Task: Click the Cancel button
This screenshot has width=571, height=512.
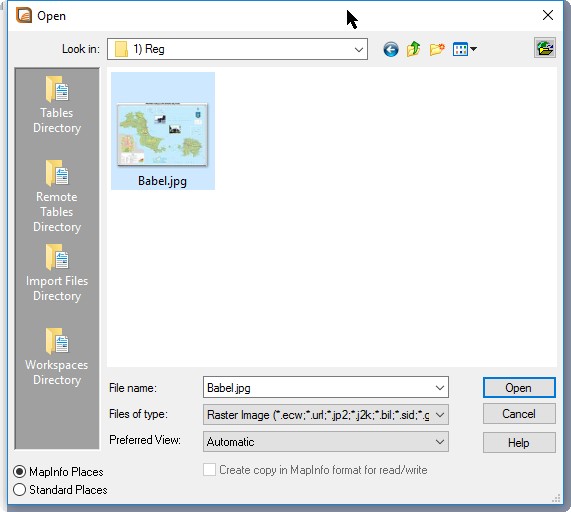Action: click(x=519, y=414)
